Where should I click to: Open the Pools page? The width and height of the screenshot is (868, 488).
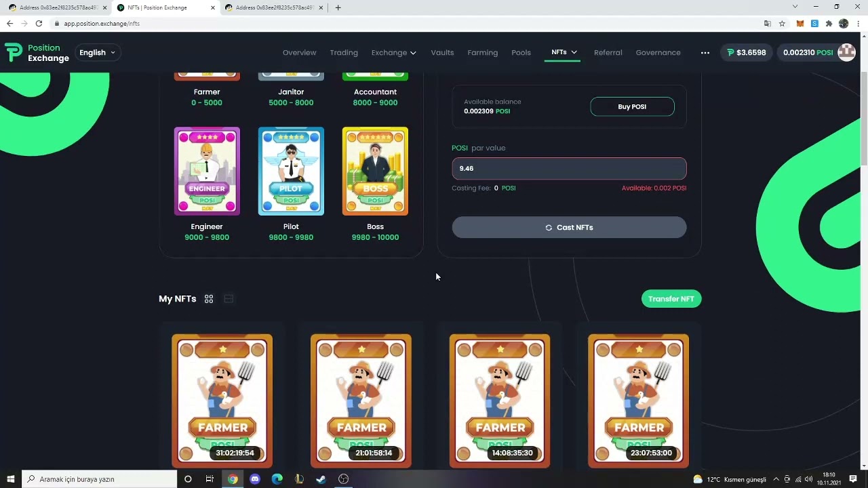[x=521, y=53]
